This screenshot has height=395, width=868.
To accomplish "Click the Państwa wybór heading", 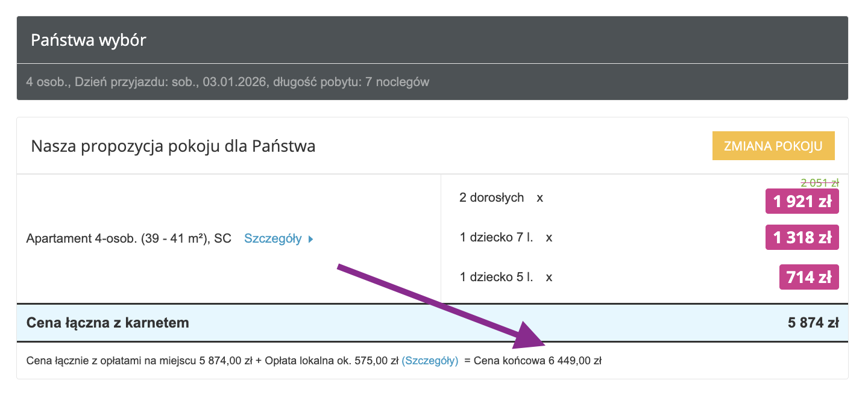I will click(x=89, y=41).
